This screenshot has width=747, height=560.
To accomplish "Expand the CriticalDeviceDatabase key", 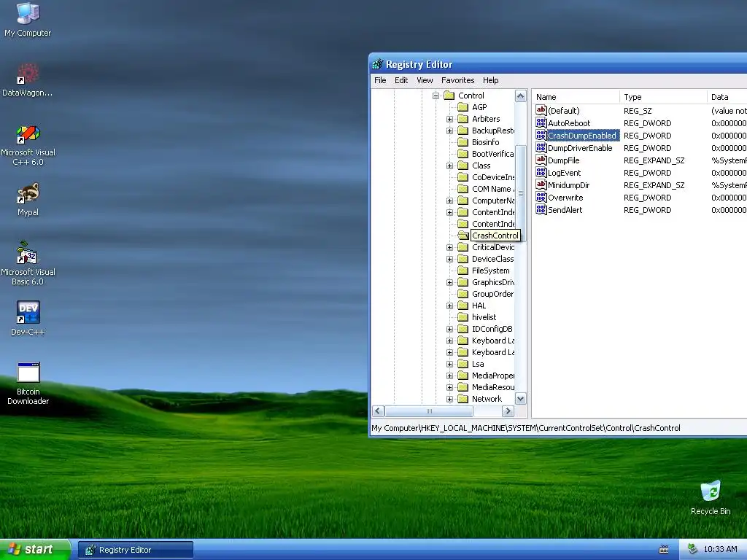I will point(449,247).
